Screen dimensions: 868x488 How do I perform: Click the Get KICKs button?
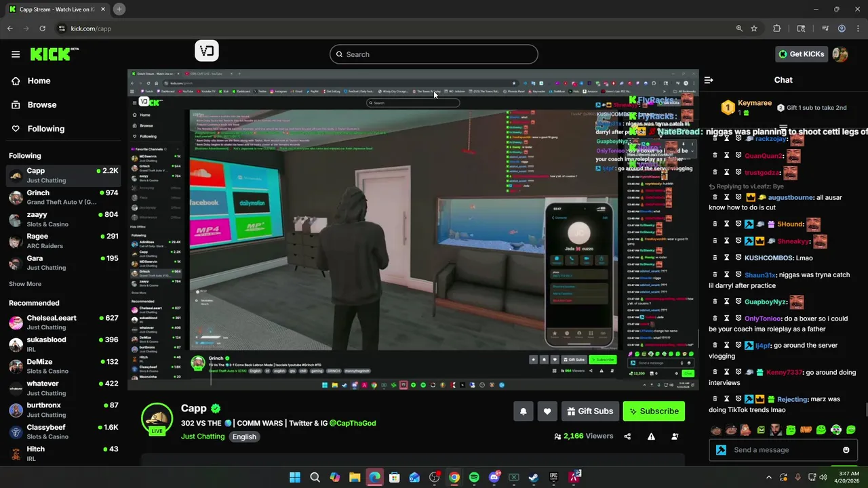coord(801,54)
